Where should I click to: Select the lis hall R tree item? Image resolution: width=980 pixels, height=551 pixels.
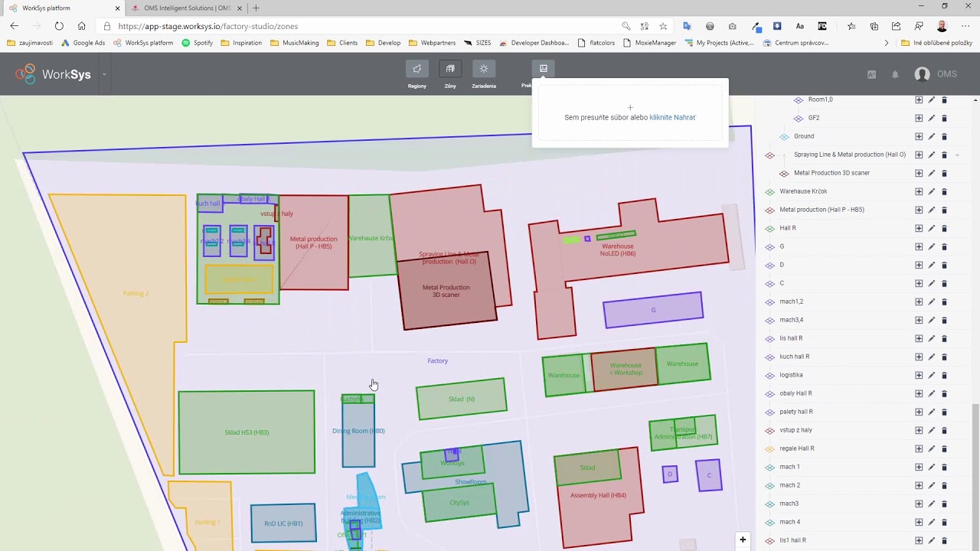point(791,338)
